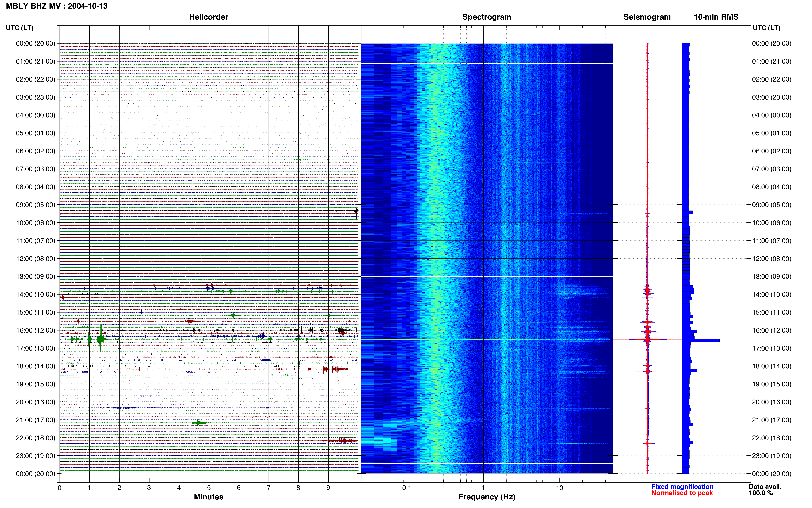Click minute tick label '2' under helicorder

pyautogui.click(x=119, y=487)
